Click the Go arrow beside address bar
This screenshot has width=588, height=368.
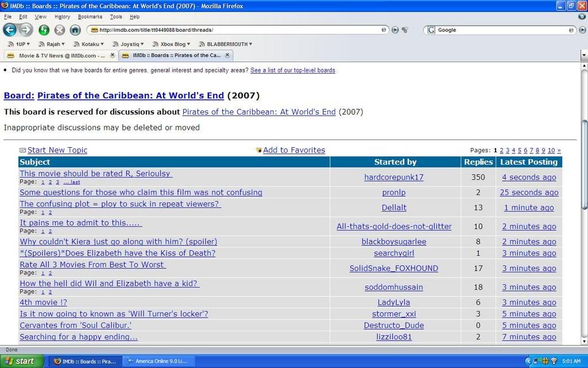click(395, 30)
